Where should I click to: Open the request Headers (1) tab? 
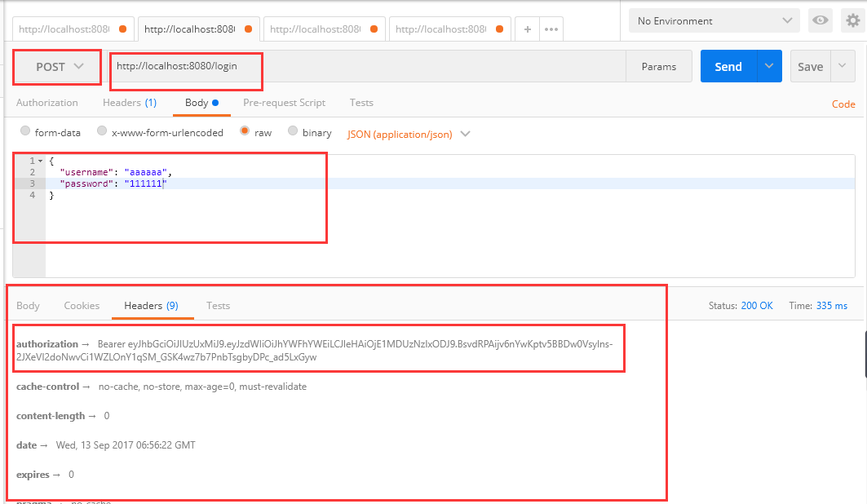point(130,103)
